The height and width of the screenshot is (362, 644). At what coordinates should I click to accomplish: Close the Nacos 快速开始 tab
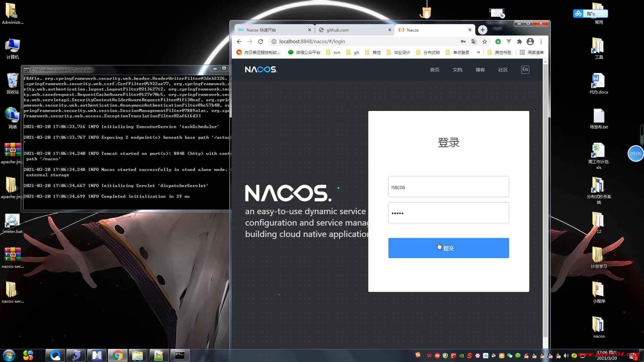(309, 30)
